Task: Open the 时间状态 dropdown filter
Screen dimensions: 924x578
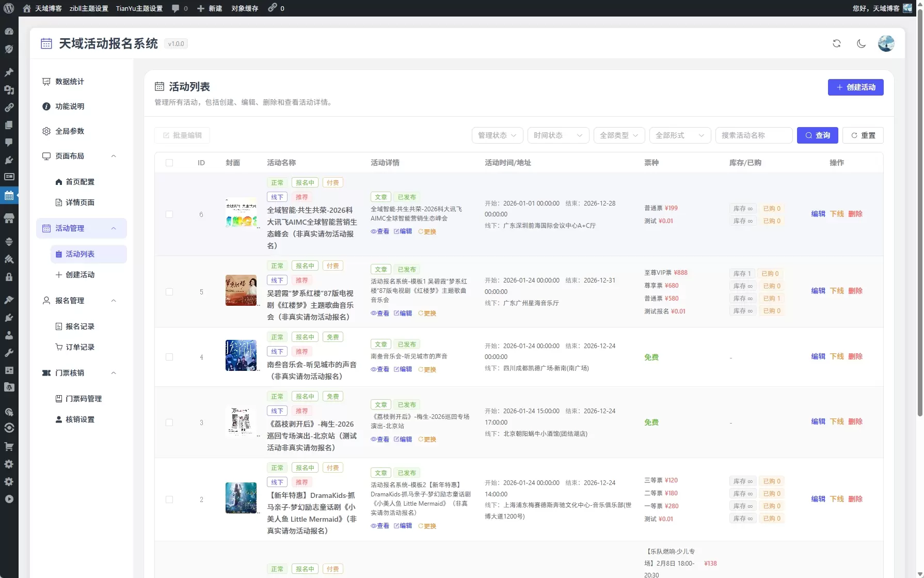Action: coord(558,135)
